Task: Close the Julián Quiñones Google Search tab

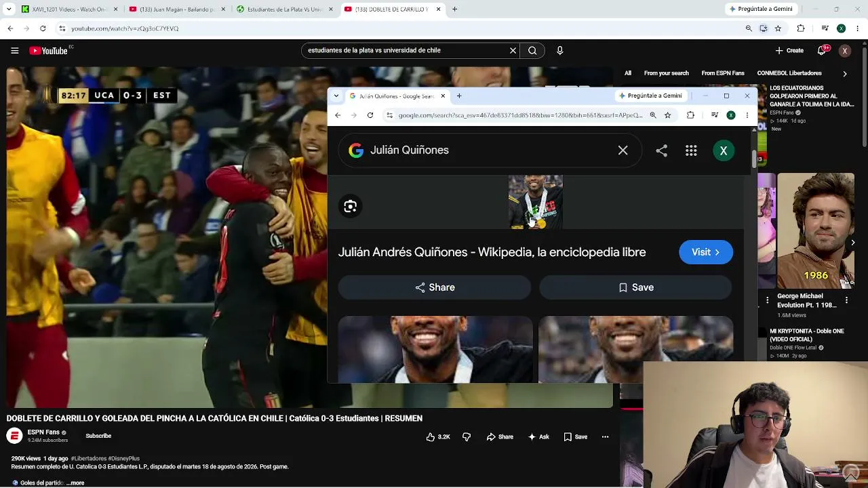Action: pyautogui.click(x=443, y=96)
